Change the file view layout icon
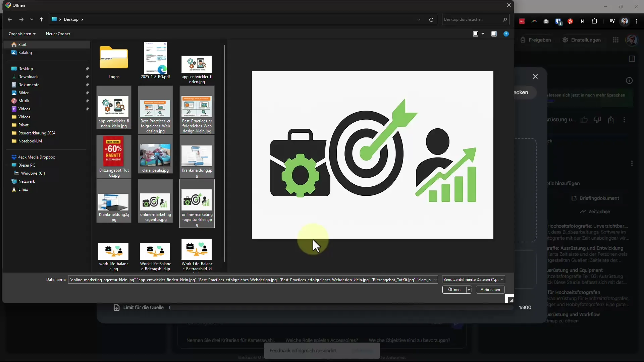This screenshot has height=362, width=644. pyautogui.click(x=476, y=34)
